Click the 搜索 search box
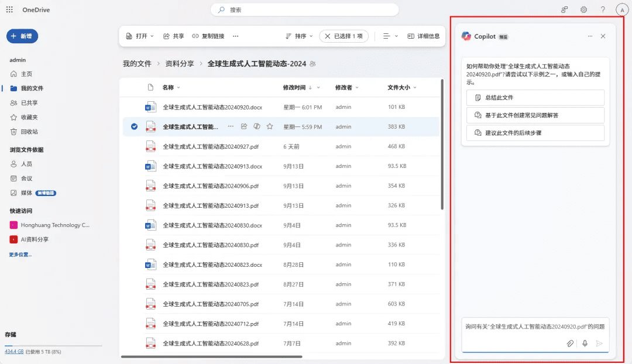The width and height of the screenshot is (632, 364). click(305, 10)
